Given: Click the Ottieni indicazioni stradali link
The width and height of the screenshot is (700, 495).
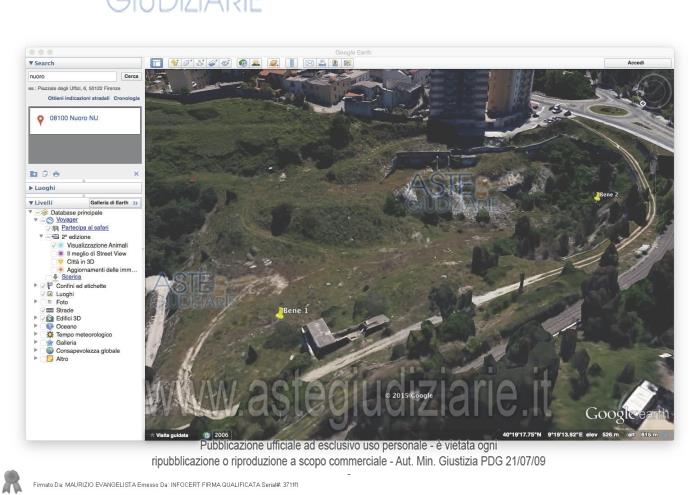Looking at the screenshot, I should [x=78, y=98].
